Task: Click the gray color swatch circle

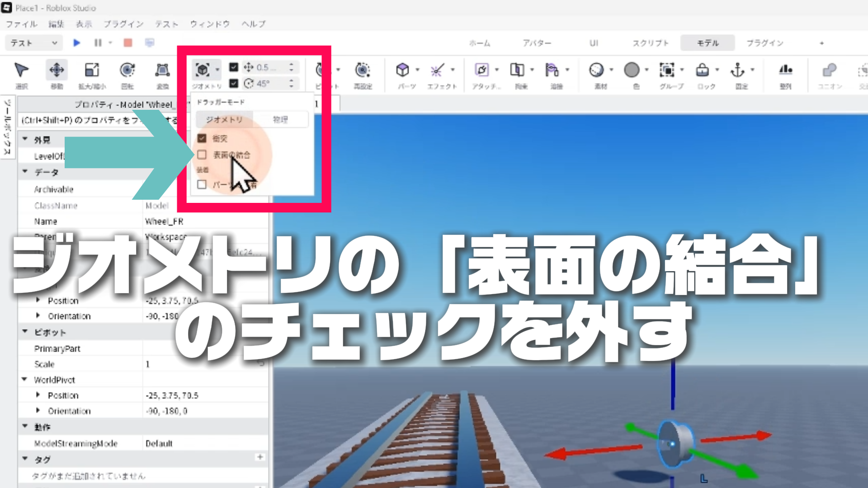Action: (x=632, y=70)
